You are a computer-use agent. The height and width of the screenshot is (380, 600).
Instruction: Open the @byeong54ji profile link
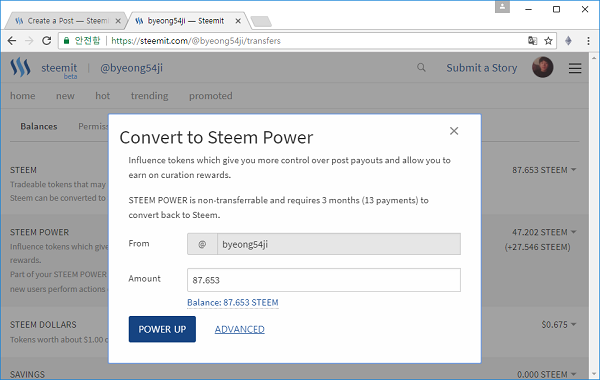pos(131,68)
